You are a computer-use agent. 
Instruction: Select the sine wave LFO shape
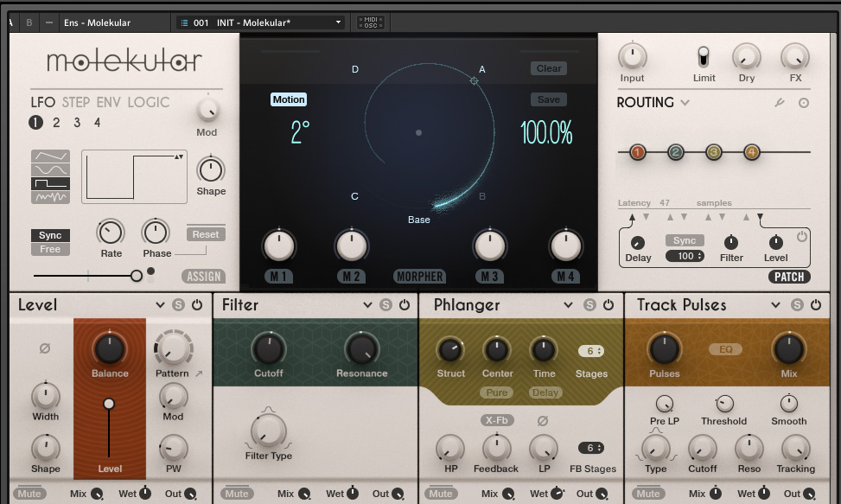tap(51, 156)
